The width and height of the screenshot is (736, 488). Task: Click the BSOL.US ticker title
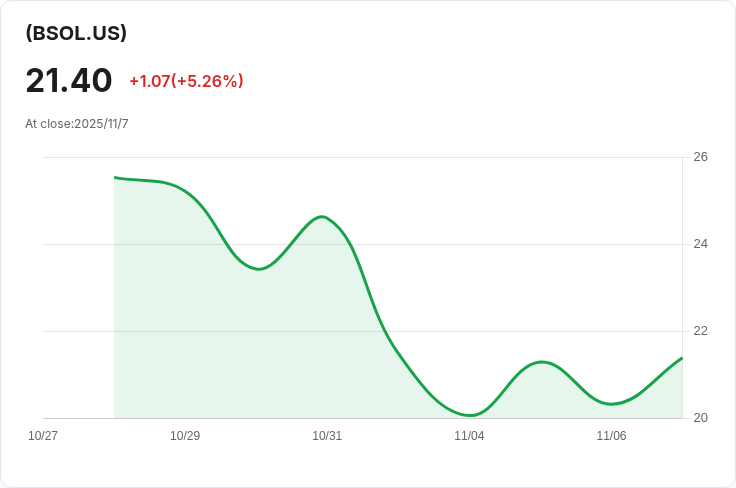point(76,33)
